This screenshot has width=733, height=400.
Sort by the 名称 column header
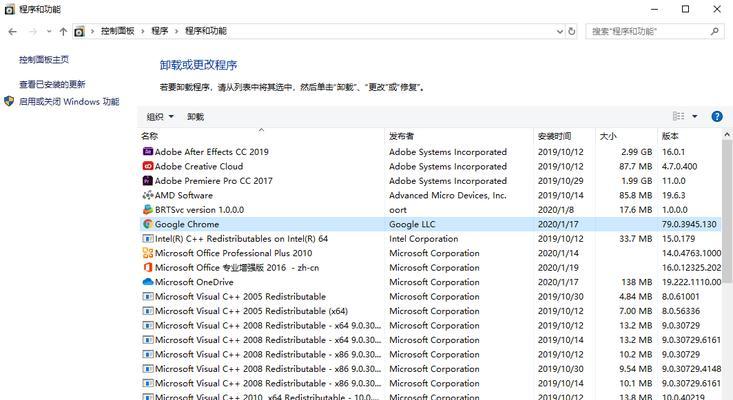[x=261, y=136]
